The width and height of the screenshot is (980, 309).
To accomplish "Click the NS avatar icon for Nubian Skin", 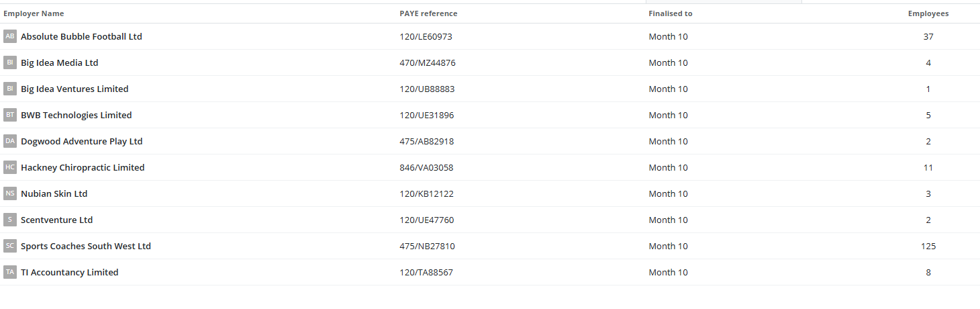I will click(x=9, y=193).
